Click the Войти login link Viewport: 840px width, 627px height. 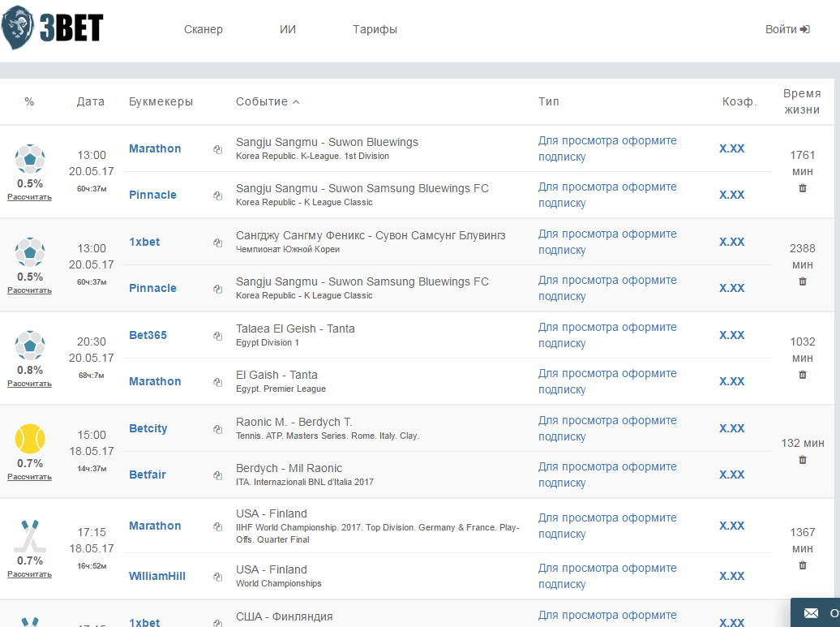coord(786,29)
